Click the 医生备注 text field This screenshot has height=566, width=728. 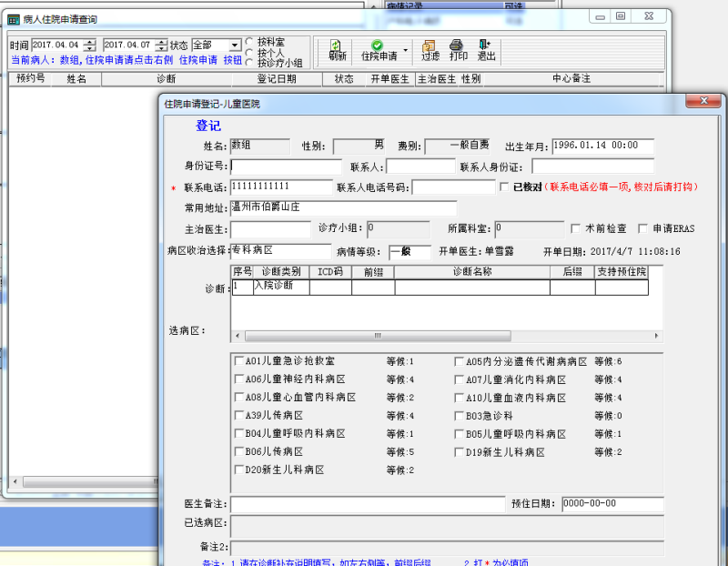point(367,503)
